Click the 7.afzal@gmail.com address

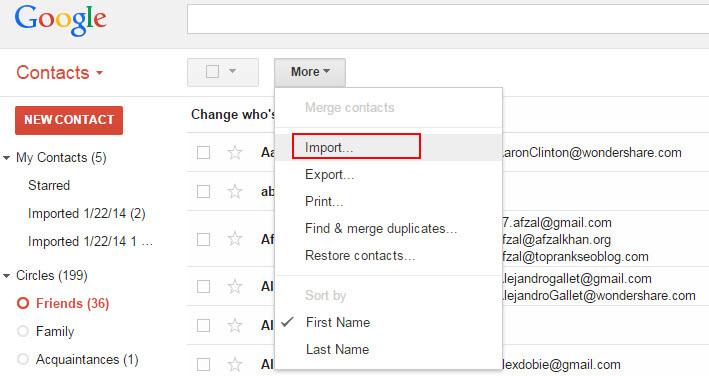[557, 222]
